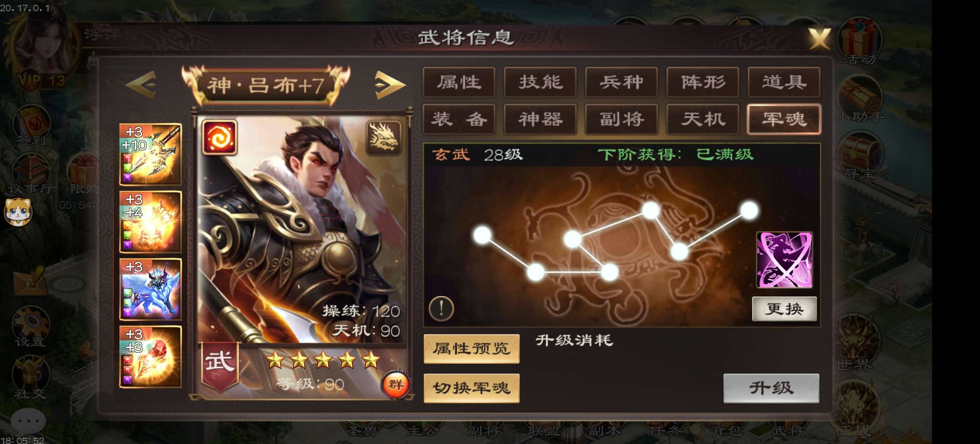Click the top-right constellation star node
This screenshot has height=444, width=980.
click(x=749, y=211)
